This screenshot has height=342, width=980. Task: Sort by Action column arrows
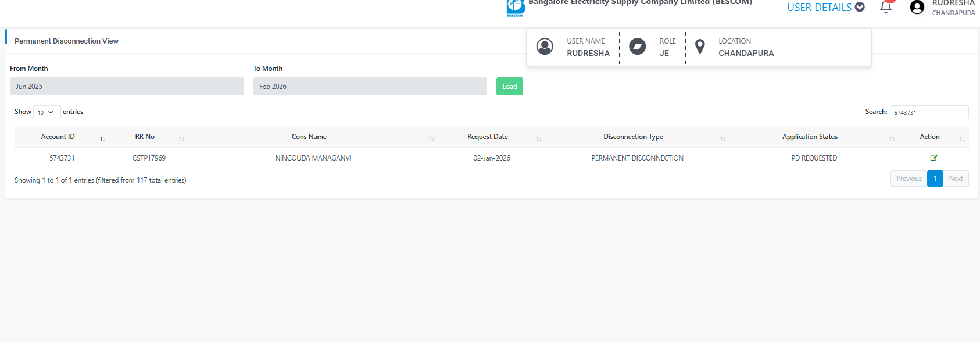[962, 138]
